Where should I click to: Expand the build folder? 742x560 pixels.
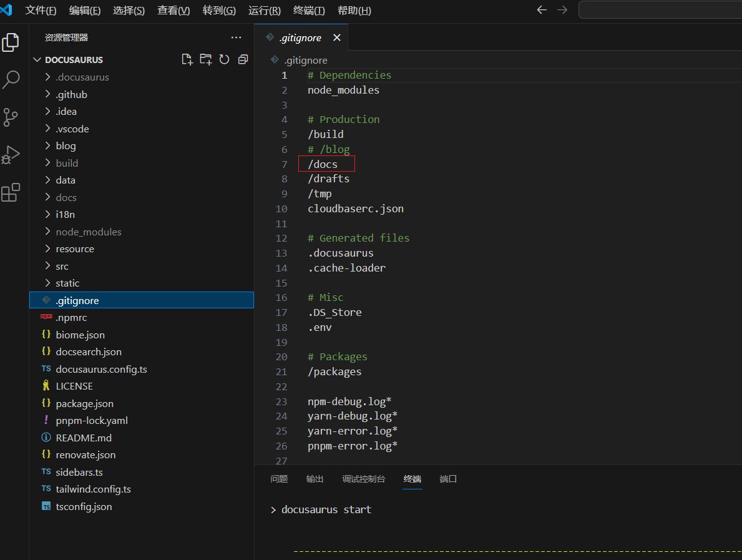[47, 163]
